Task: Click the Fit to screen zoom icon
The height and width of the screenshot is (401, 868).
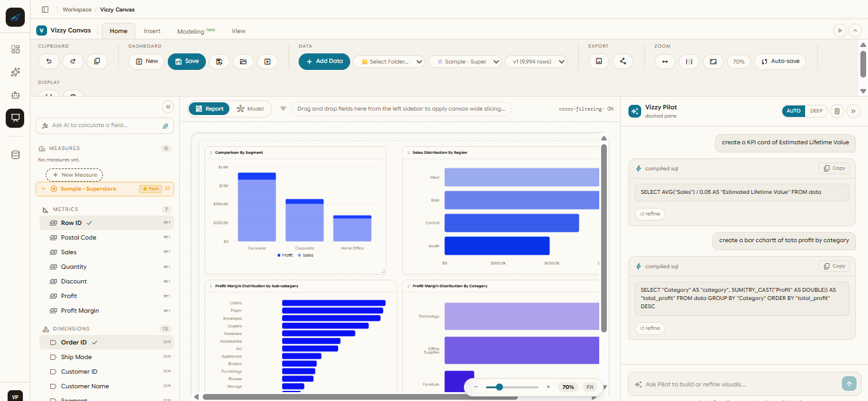Action: click(713, 62)
